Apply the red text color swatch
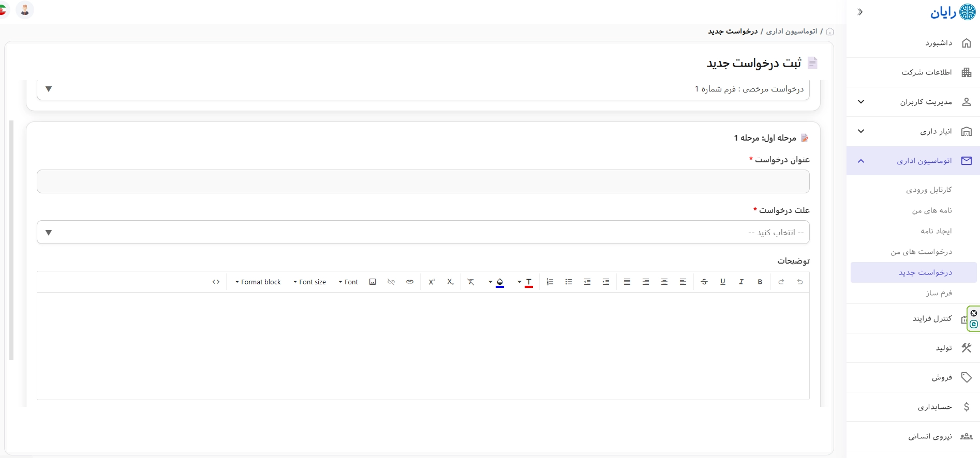 tap(529, 282)
